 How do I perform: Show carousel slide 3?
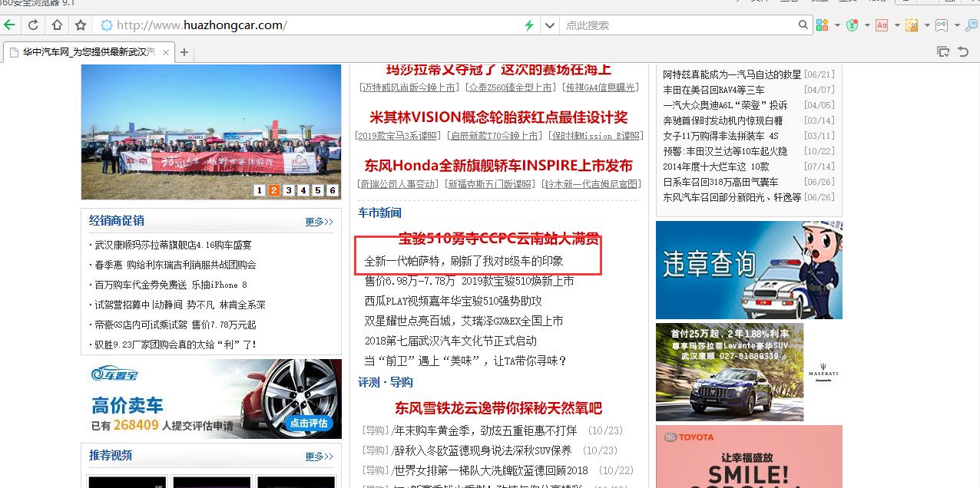pos(289,190)
